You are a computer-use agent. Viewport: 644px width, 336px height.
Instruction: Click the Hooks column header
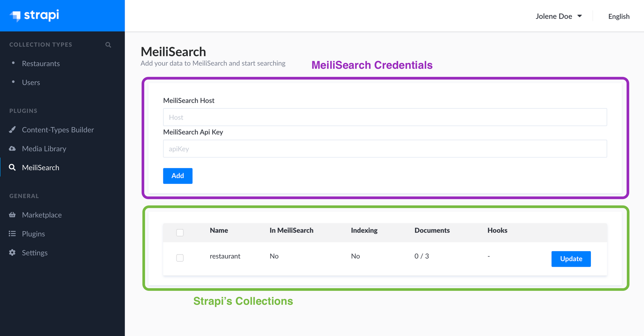coord(497,230)
